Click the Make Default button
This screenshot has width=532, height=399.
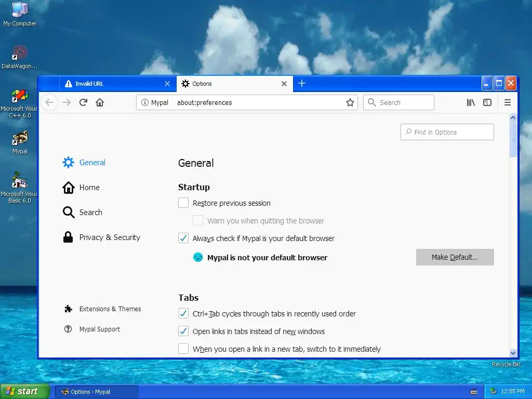(455, 257)
